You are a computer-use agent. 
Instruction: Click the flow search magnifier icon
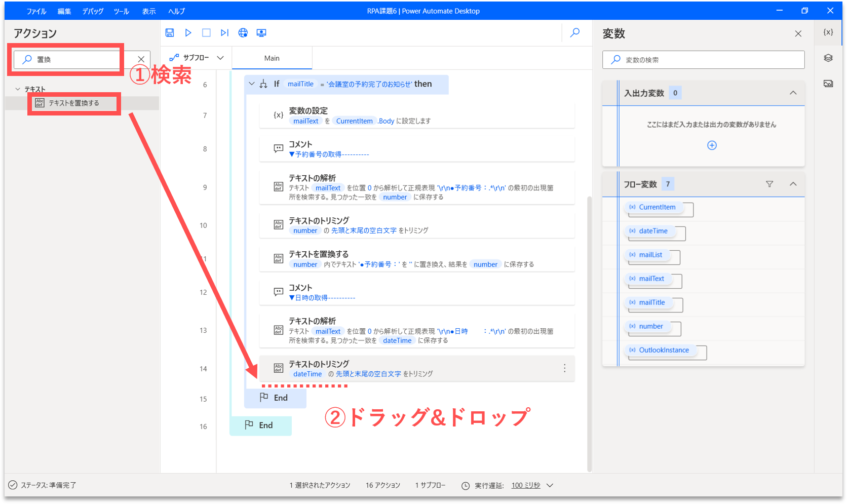tap(575, 33)
